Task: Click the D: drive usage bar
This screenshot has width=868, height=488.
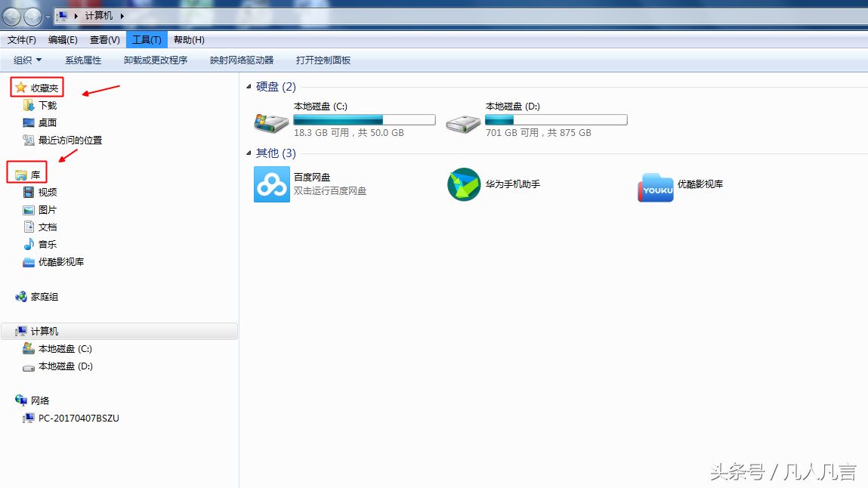Action: coord(556,119)
